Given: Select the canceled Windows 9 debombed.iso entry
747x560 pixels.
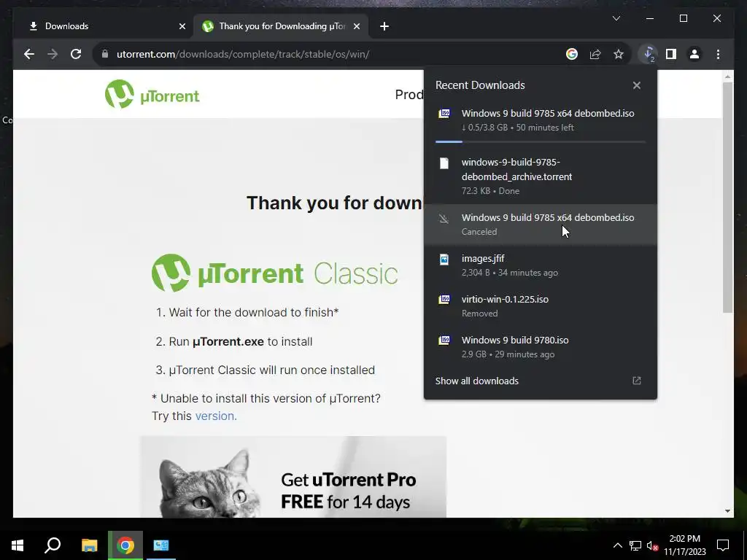Looking at the screenshot, I should pyautogui.click(x=541, y=225).
